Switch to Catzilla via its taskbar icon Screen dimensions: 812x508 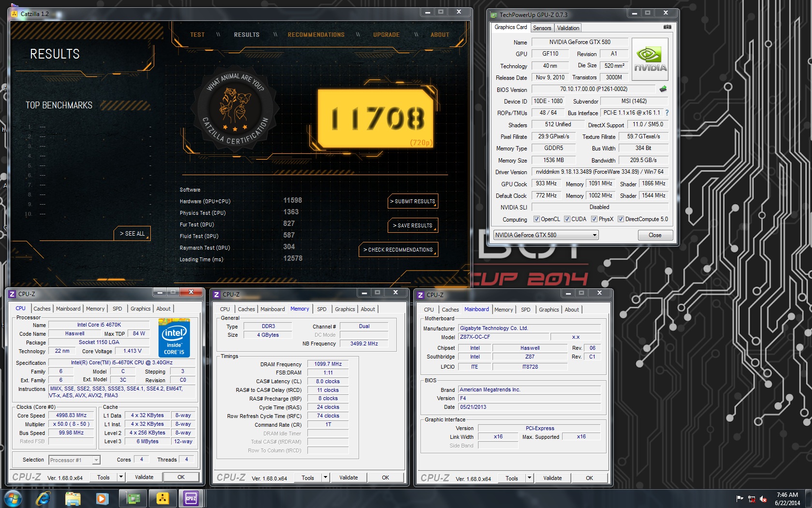[x=162, y=498]
